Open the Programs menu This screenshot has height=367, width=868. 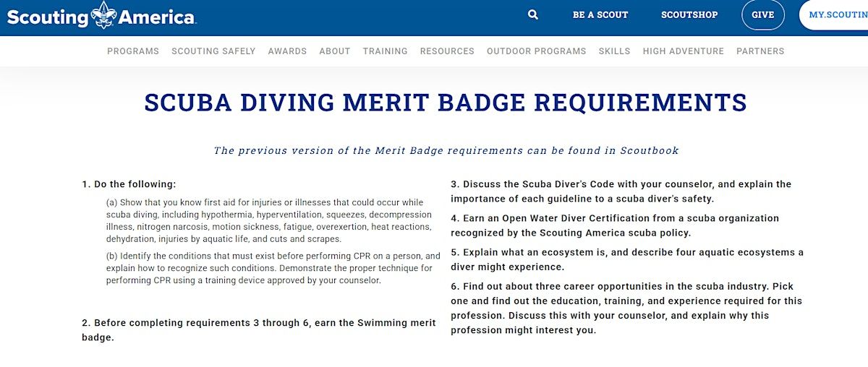[x=133, y=51]
